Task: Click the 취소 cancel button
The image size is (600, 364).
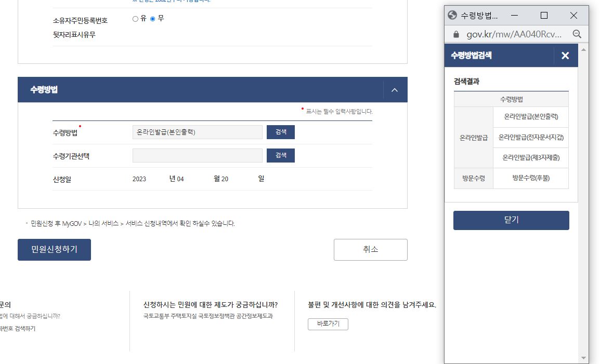Action: (370, 250)
